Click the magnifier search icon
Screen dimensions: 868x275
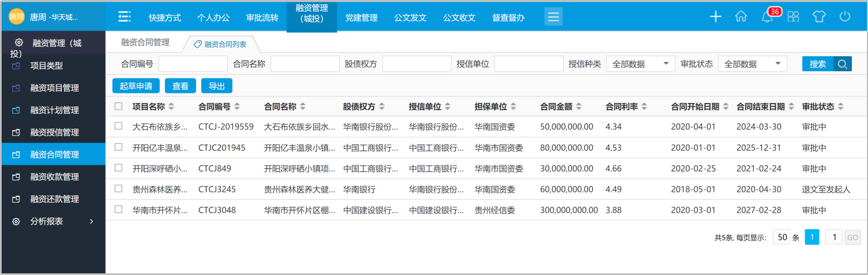[x=842, y=64]
